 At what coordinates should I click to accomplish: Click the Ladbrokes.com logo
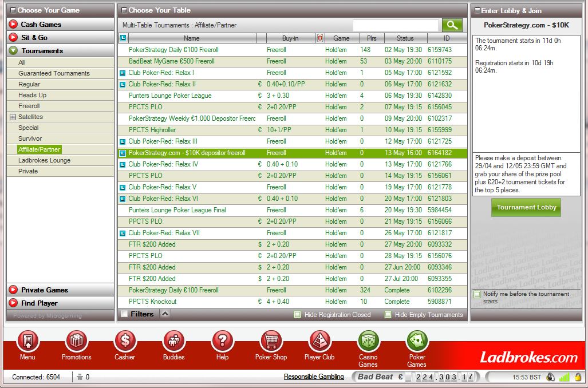(529, 358)
